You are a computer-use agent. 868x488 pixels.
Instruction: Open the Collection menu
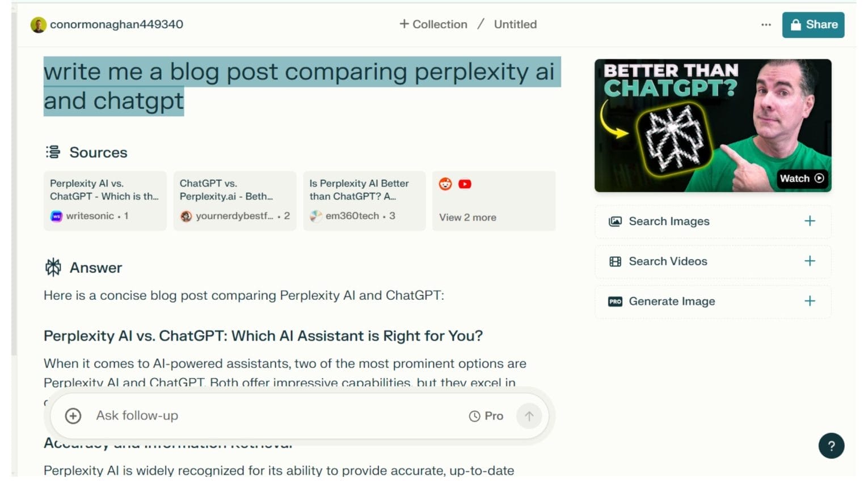[x=433, y=24]
